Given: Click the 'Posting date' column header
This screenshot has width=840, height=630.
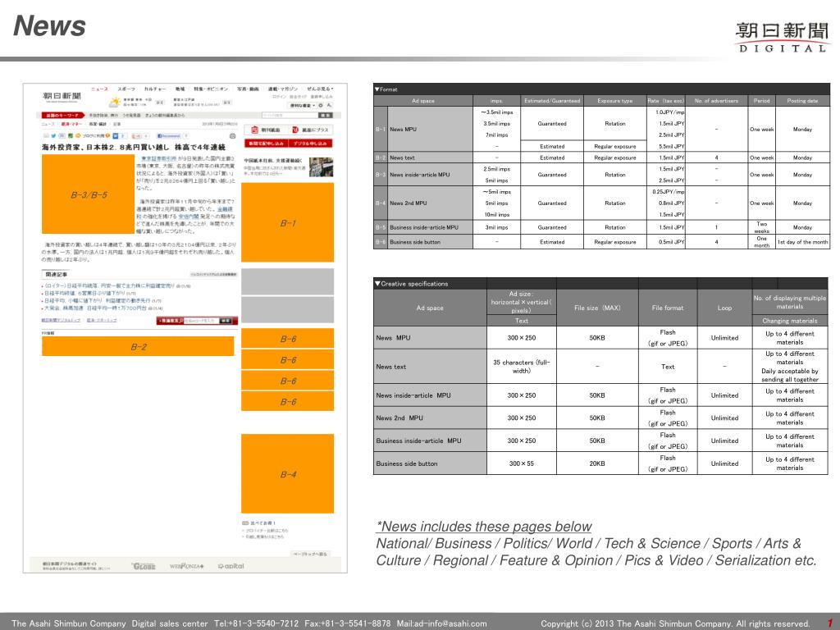Looking at the screenshot, I should click(802, 101).
